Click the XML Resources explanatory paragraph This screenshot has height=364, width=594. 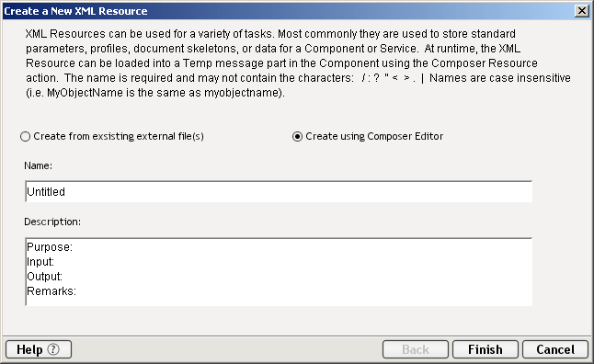coord(298,63)
